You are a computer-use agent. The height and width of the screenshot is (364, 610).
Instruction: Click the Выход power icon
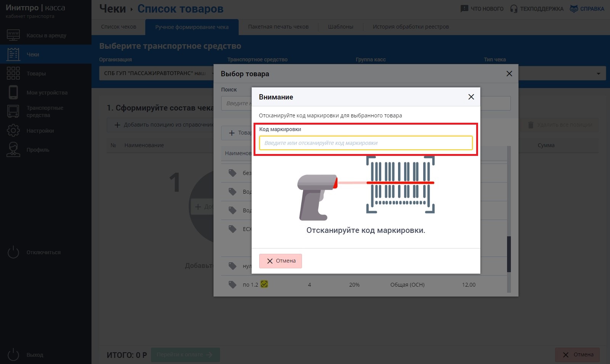click(x=13, y=354)
